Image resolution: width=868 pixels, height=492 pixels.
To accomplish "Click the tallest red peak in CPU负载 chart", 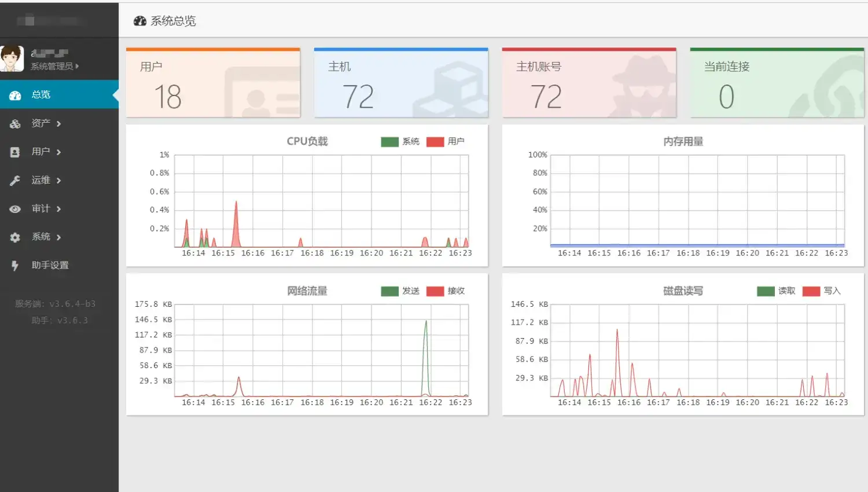I will (236, 223).
